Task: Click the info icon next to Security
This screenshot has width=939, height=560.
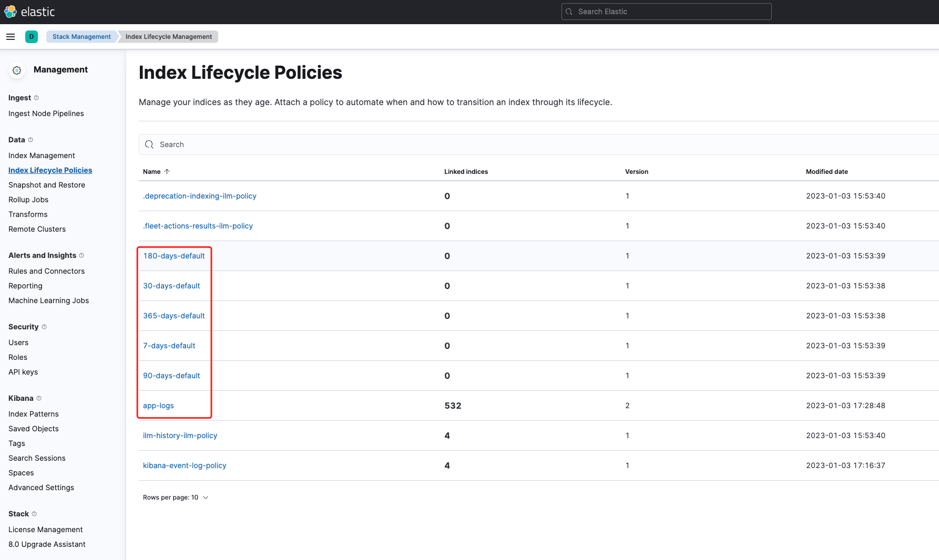Action: tap(44, 327)
